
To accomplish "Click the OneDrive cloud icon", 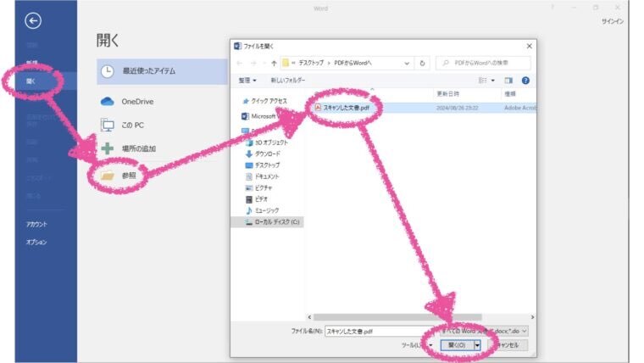I will (x=108, y=101).
